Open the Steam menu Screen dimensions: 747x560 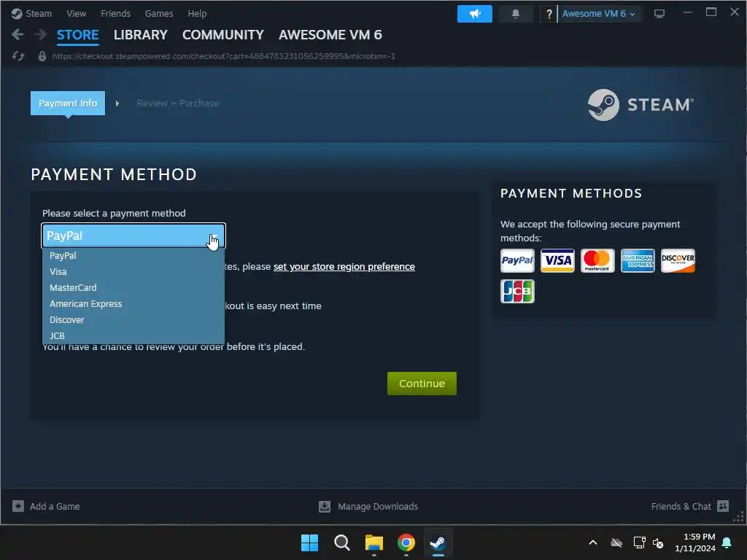point(39,13)
